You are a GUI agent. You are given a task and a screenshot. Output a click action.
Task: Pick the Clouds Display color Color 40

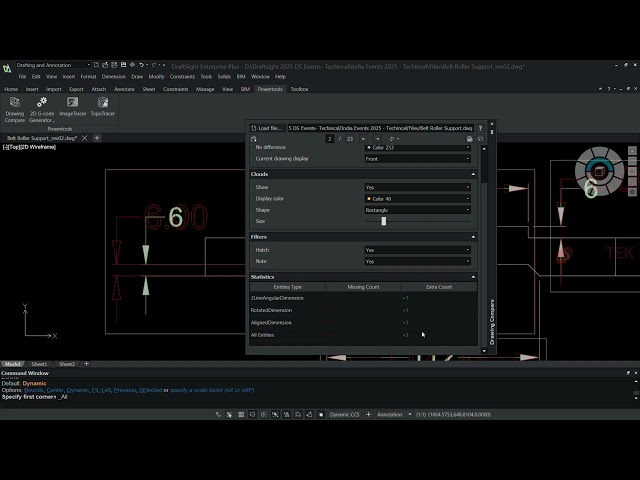(x=418, y=199)
